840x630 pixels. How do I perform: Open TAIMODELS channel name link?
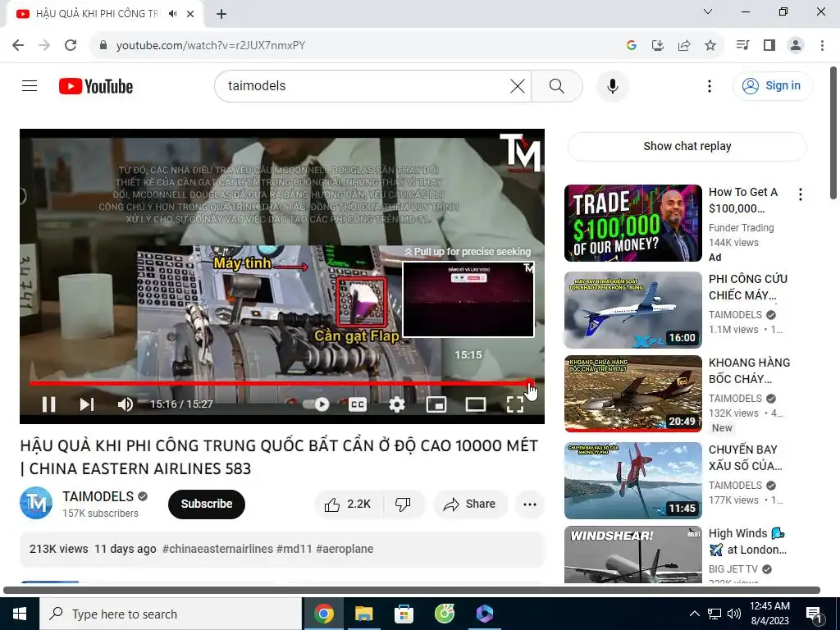(x=98, y=496)
